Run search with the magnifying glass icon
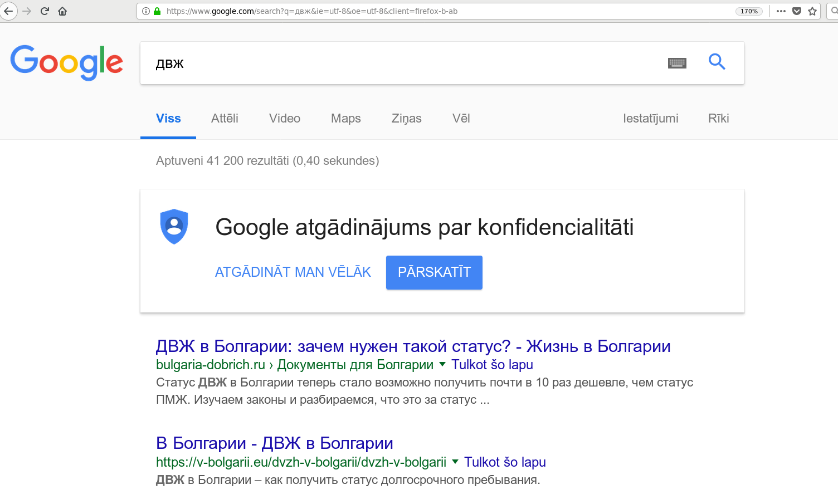The image size is (838, 504). click(717, 62)
